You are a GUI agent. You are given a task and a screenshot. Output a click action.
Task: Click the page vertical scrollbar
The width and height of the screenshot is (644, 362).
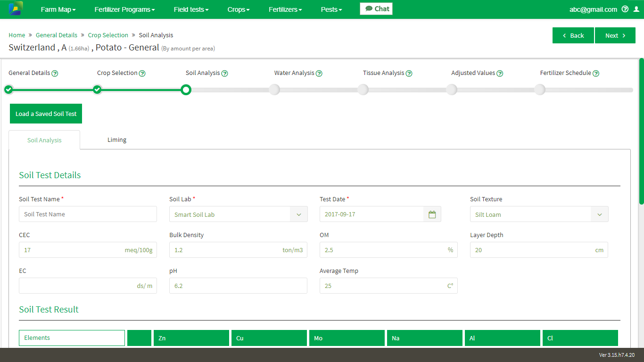pos(641,132)
